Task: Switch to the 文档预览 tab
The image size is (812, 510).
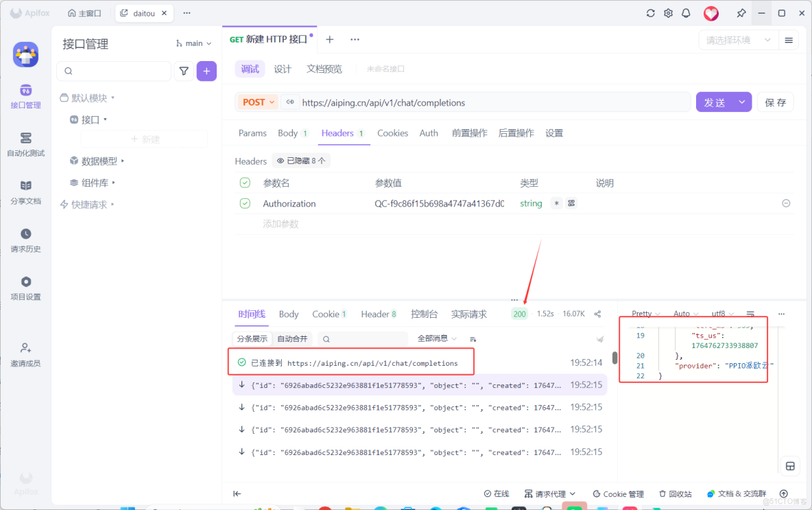Action: click(x=324, y=69)
